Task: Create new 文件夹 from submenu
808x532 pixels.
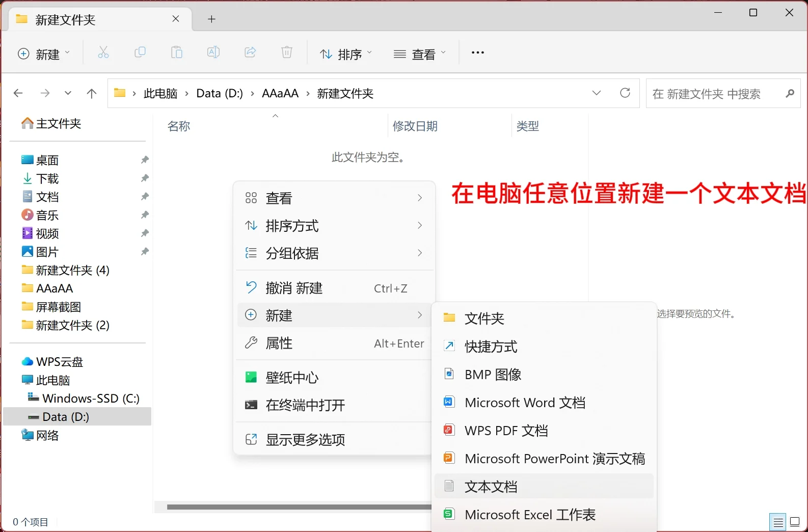Action: [x=544, y=318]
